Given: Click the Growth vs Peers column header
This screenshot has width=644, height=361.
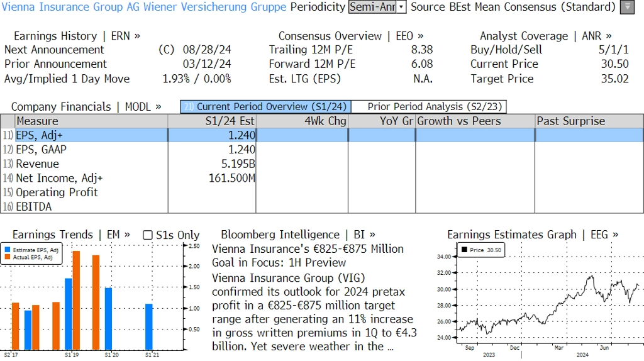Looking at the screenshot, I should pos(475,121).
